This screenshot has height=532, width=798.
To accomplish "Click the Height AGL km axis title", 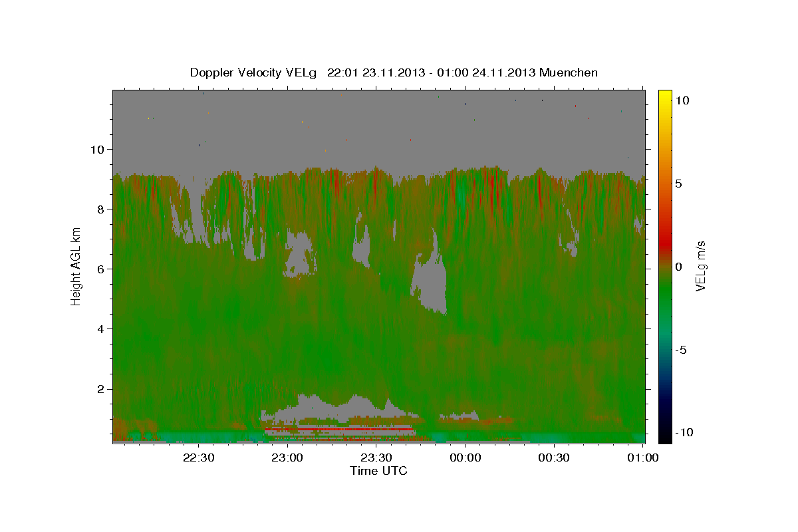I will [76, 266].
